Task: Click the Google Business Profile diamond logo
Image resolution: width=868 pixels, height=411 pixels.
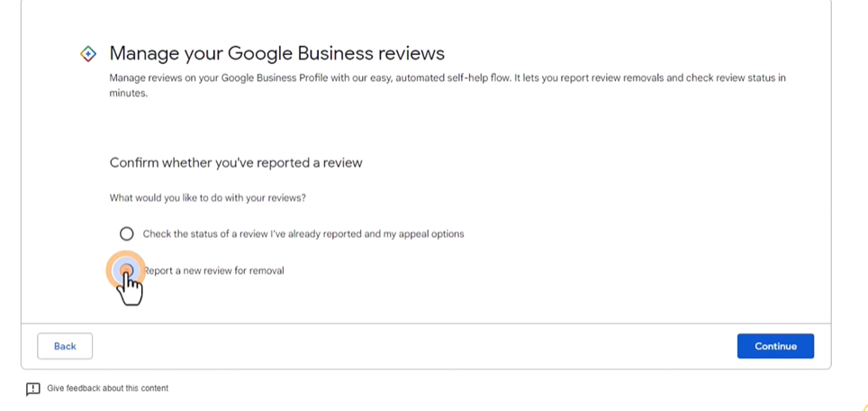Action: coord(88,54)
